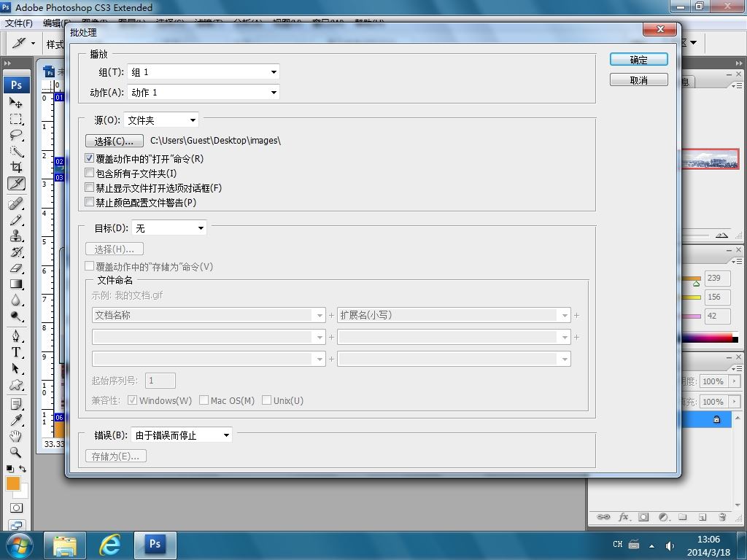
Task: Click the orange foreground color swatch
Action: point(13,483)
